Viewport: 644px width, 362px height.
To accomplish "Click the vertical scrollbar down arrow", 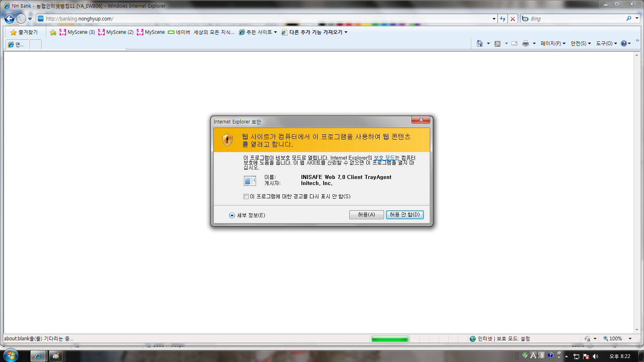I will tap(637, 330).
